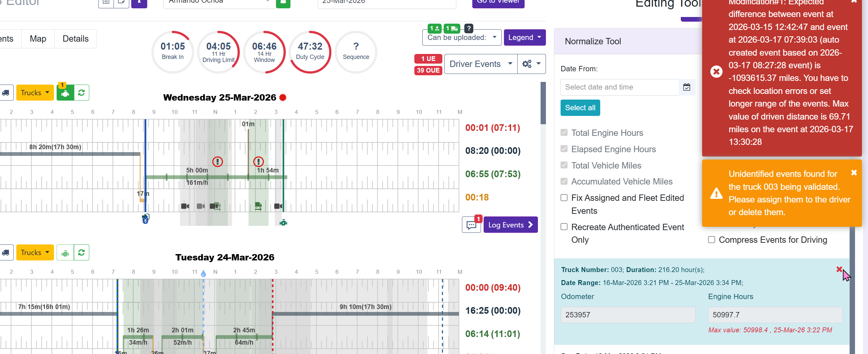Click the bright green truck icon on Wednesday's graph
The image size is (868, 354).
click(258, 206)
